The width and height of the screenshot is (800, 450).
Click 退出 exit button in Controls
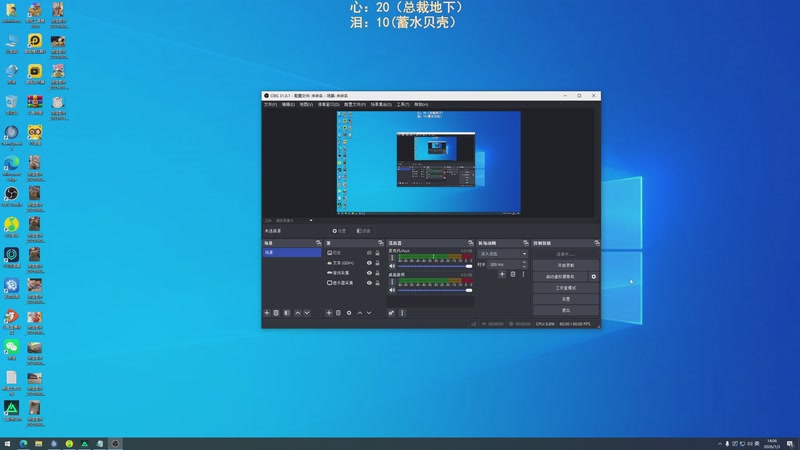click(565, 310)
